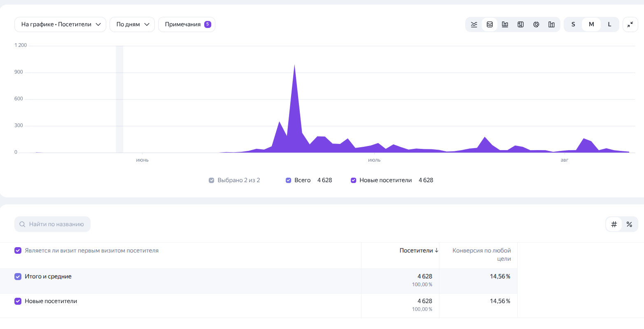Toggle the Выбрано 2 из 2 checkbox

(x=212, y=180)
